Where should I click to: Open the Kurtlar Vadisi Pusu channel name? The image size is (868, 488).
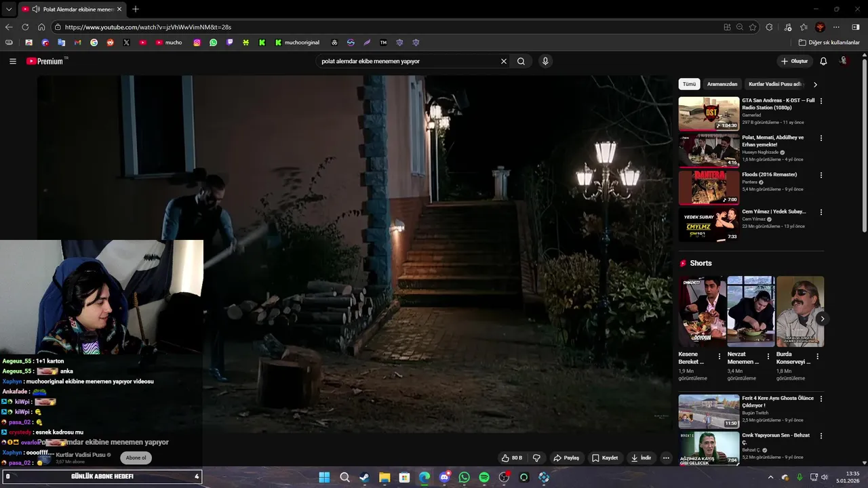[81, 455]
